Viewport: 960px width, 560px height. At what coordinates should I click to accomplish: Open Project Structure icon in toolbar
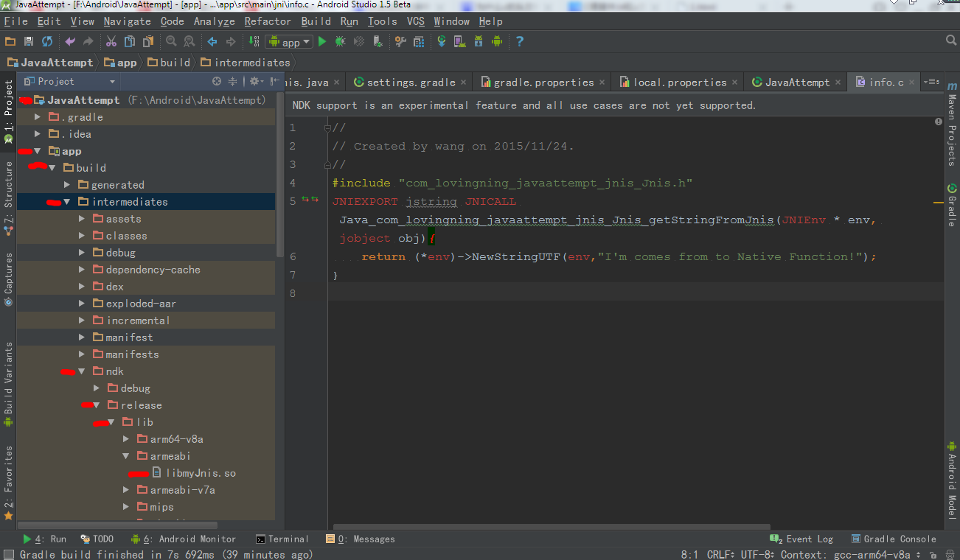click(419, 42)
